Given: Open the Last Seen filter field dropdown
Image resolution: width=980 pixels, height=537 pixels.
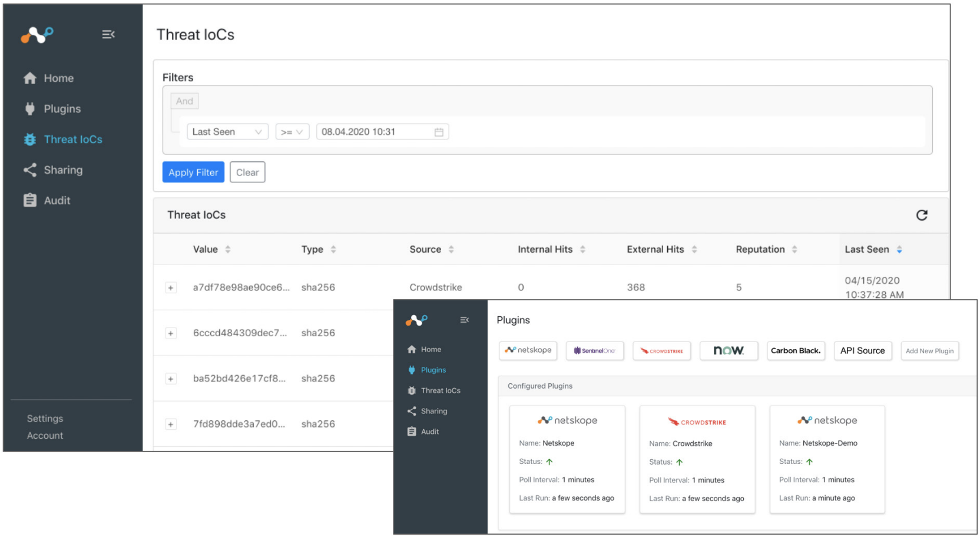Looking at the screenshot, I should pos(227,132).
